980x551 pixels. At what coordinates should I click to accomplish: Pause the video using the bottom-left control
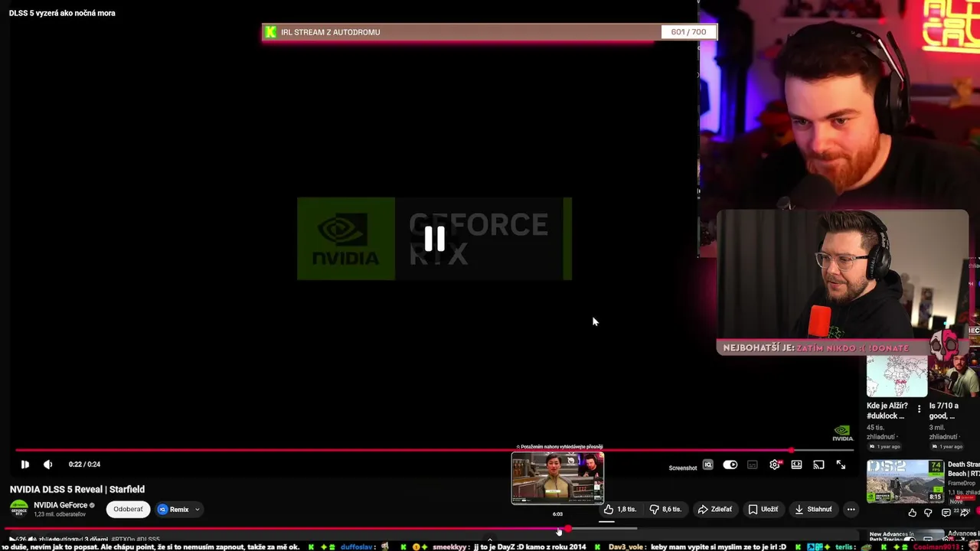click(x=24, y=465)
